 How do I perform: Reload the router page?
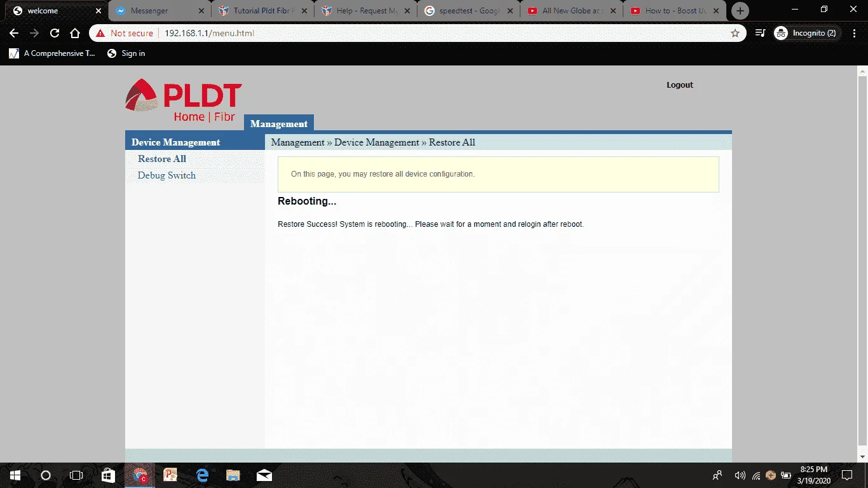(55, 33)
